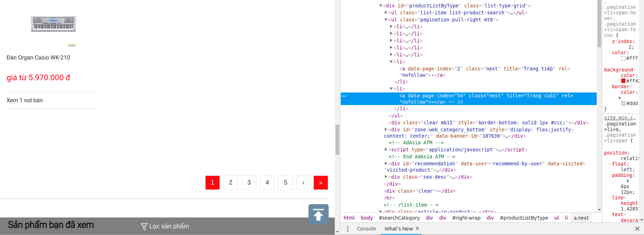Expand the fourth collapsed li node
The image size is (644, 235).
tap(391, 48)
